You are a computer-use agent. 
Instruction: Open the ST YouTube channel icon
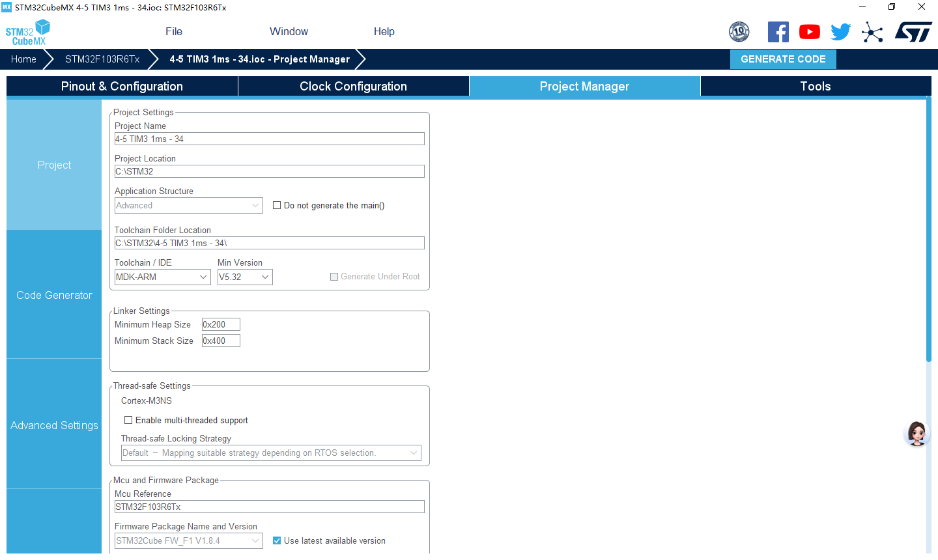[x=810, y=32]
